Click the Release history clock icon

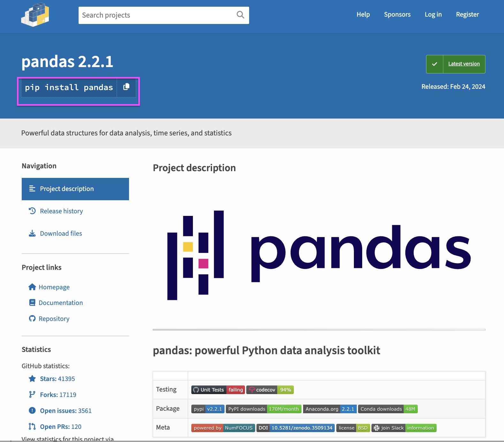click(x=32, y=211)
